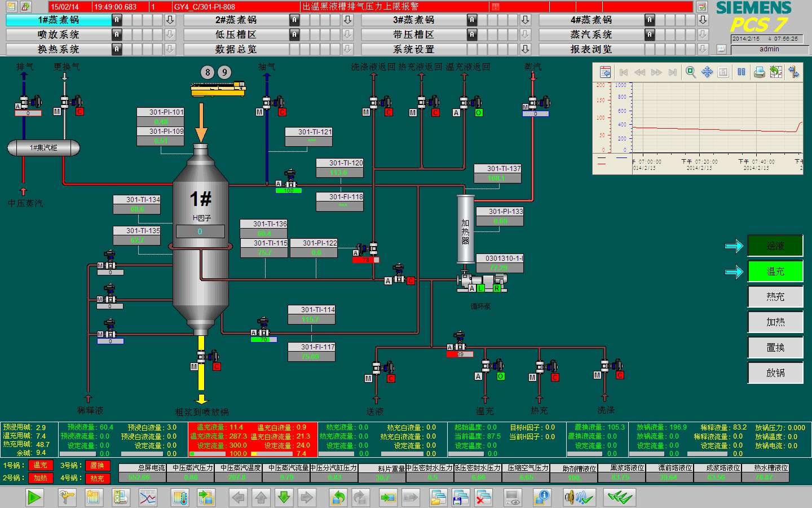812x508 pixels.
Task: Open the login keys icon
Action: click(67, 497)
